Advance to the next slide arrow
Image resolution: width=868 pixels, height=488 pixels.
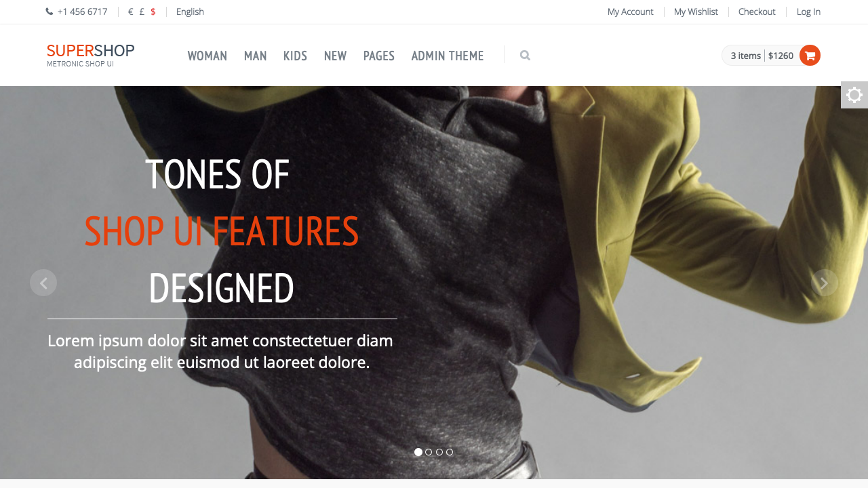825,283
